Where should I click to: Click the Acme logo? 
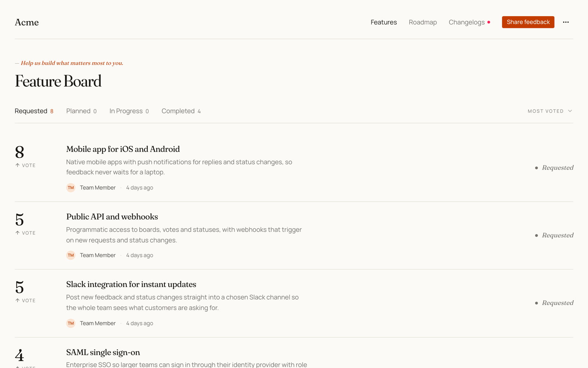[27, 22]
